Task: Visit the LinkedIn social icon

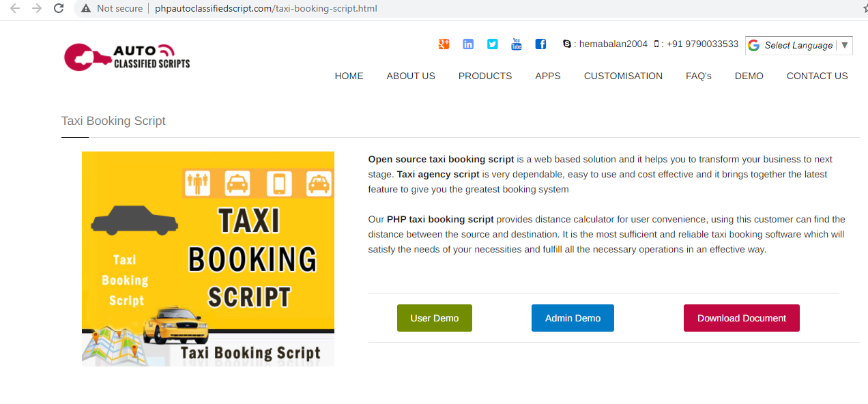Action: click(468, 44)
